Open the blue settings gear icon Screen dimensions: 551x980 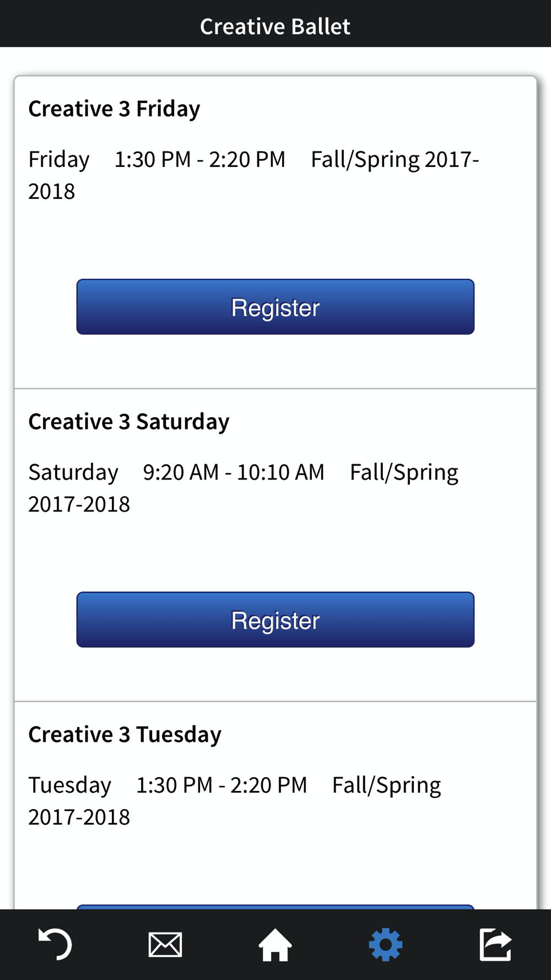pos(385,945)
